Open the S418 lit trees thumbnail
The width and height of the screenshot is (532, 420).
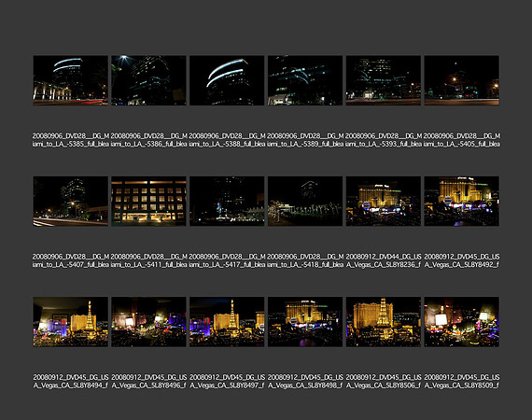pyautogui.click(x=305, y=202)
